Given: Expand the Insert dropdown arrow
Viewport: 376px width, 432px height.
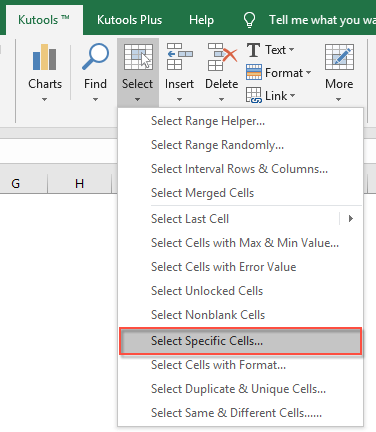Looking at the screenshot, I should [x=179, y=99].
